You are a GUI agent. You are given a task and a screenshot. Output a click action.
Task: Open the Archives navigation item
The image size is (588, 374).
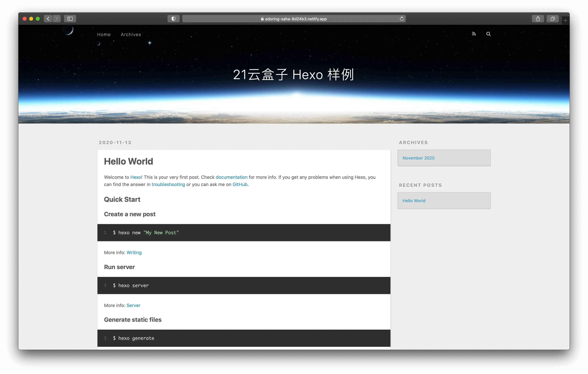(x=131, y=34)
